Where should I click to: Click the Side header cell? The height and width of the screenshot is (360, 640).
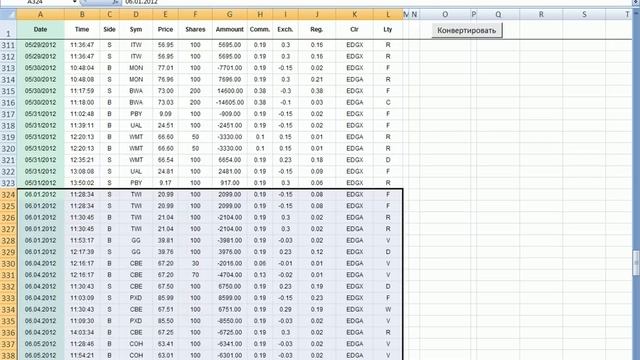[x=109, y=29]
